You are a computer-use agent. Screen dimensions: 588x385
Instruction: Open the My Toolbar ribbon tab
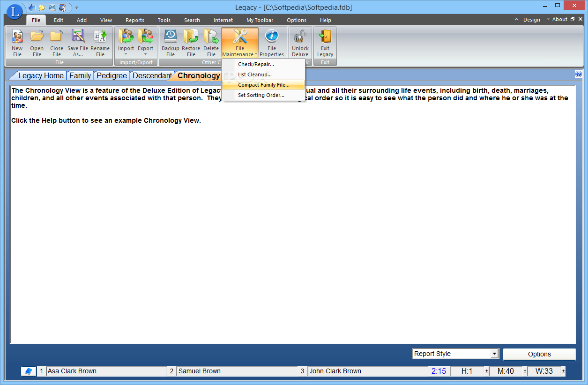point(260,20)
